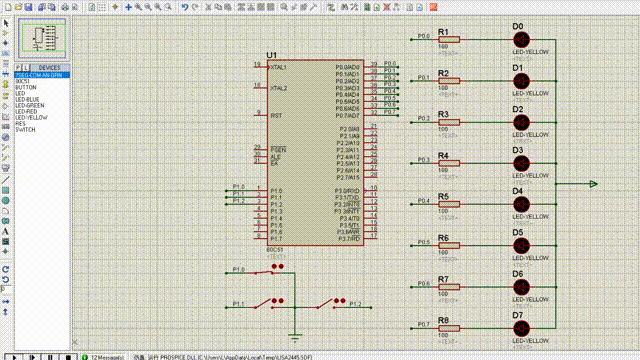The width and height of the screenshot is (640, 360).
Task: Select 7SEG-COM-AN-GRN in the device list
Action: click(x=42, y=75)
